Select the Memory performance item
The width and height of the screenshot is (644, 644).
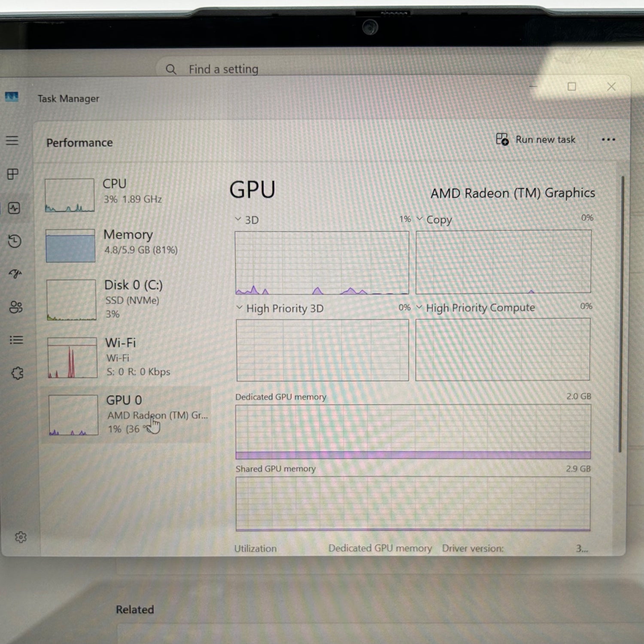[x=127, y=245]
